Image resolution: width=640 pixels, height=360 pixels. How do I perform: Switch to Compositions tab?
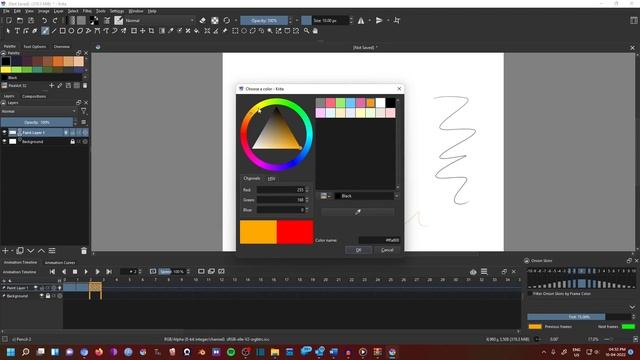34,96
